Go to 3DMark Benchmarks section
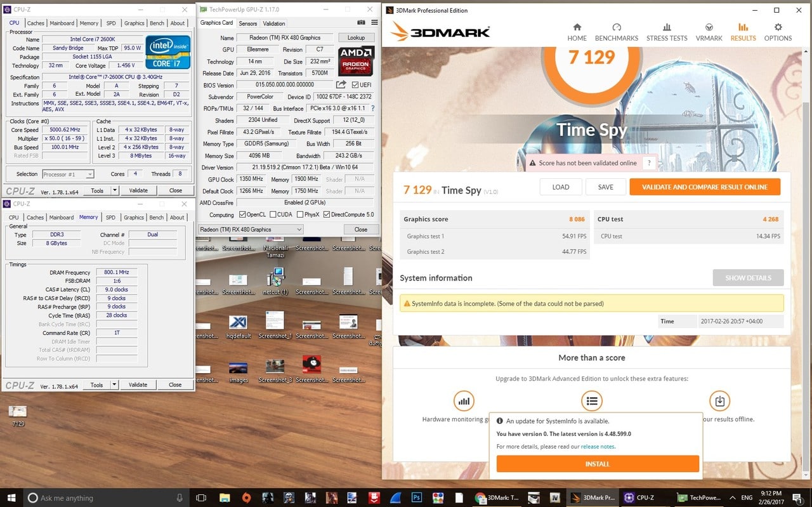812x507 pixels. click(x=616, y=32)
